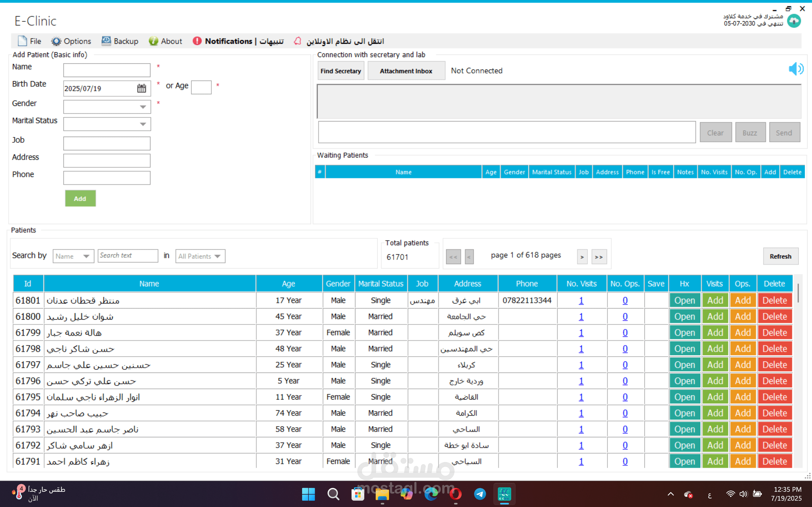Click the Phone input field
Screen dimensions: 812x507
tap(107, 178)
